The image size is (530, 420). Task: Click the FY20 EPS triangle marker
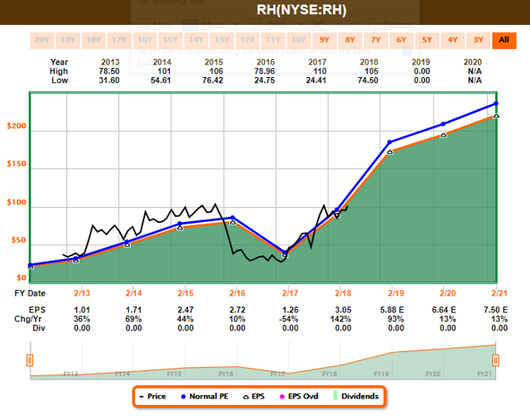(444, 135)
